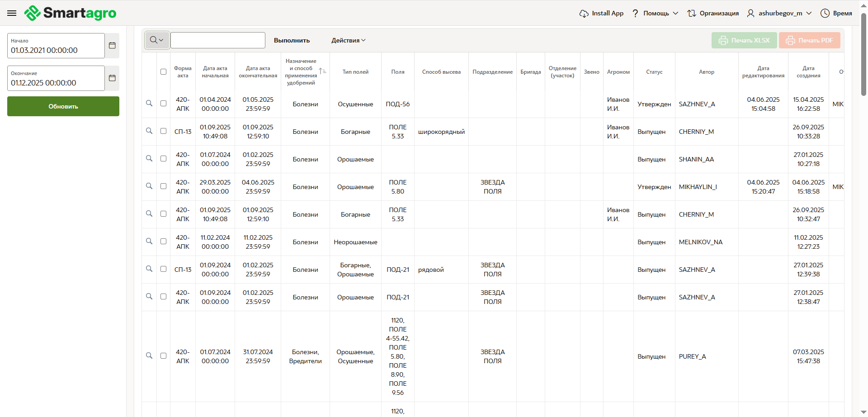Click the Smartagro logo
The image size is (868, 417).
point(71,13)
